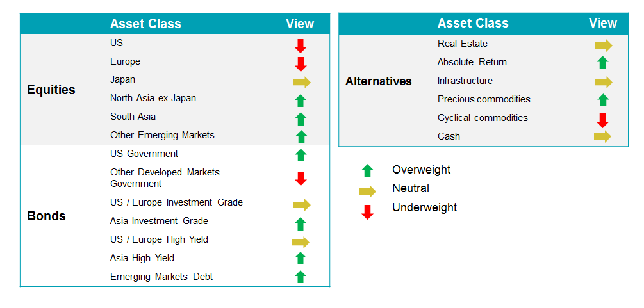Click the red arrow beside Europe equities
The height and width of the screenshot is (308, 644).
tap(301, 65)
